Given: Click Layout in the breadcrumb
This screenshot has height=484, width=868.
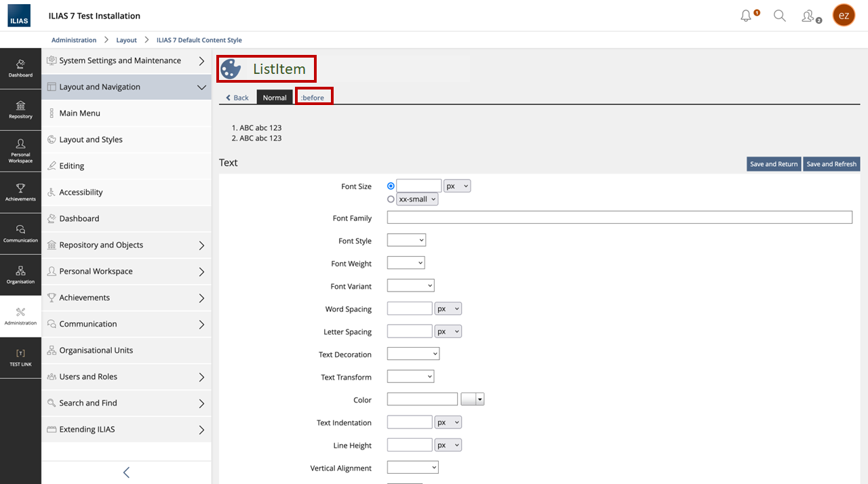Looking at the screenshot, I should [126, 40].
